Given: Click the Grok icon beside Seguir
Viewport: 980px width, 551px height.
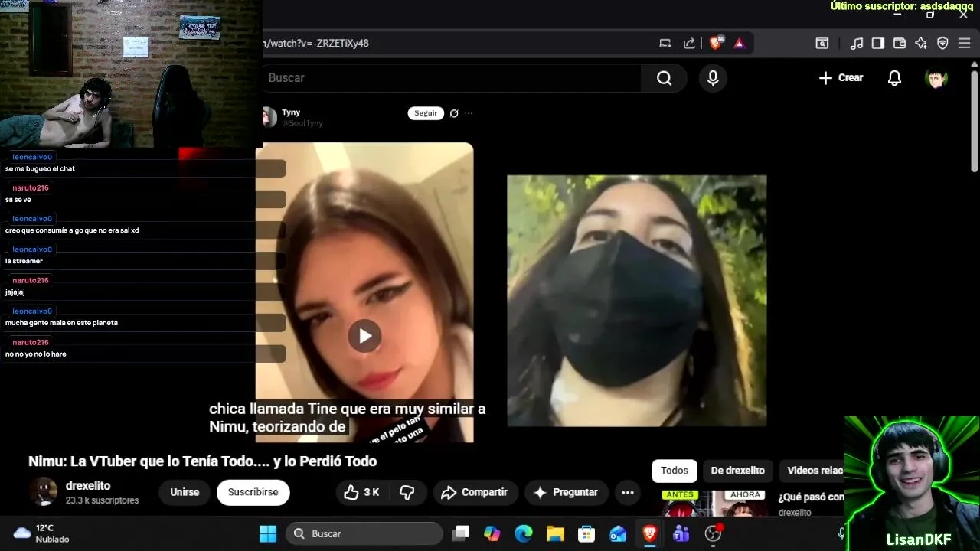Looking at the screenshot, I should (454, 113).
